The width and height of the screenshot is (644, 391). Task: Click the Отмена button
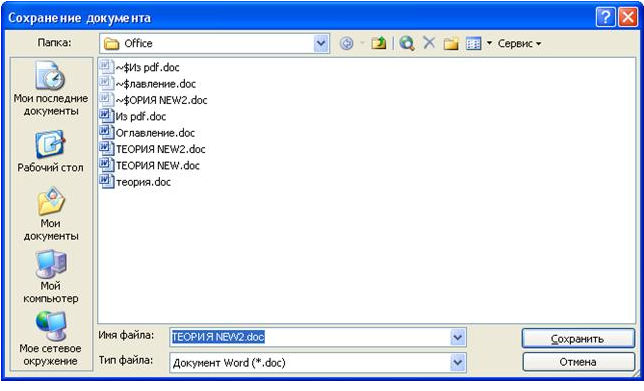click(x=578, y=362)
